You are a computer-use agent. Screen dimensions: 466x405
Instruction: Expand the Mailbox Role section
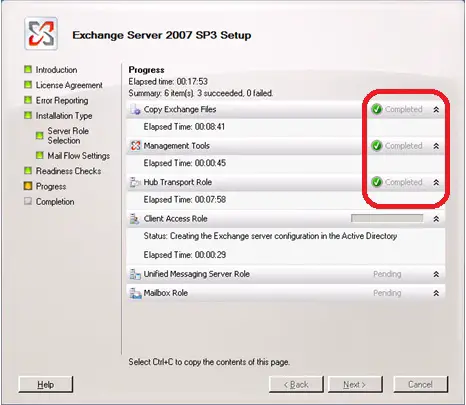point(436,293)
